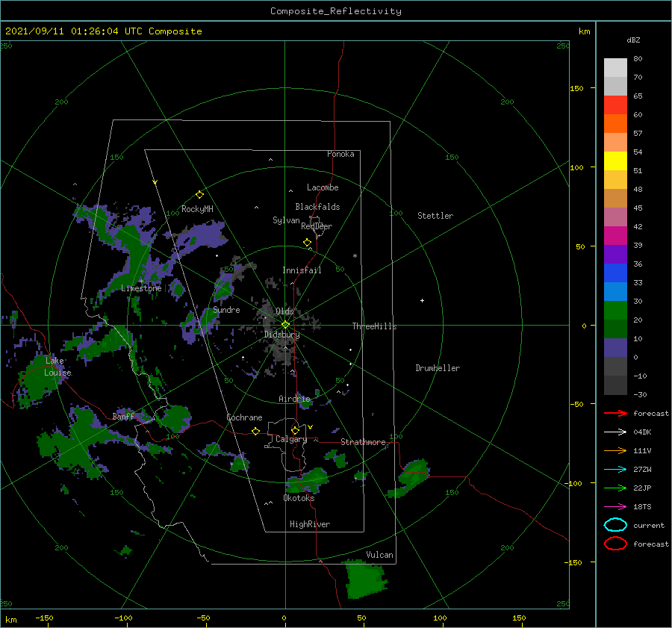672x628 pixels.
Task: Click the 'Strathmore' city label
Action: pyautogui.click(x=363, y=442)
